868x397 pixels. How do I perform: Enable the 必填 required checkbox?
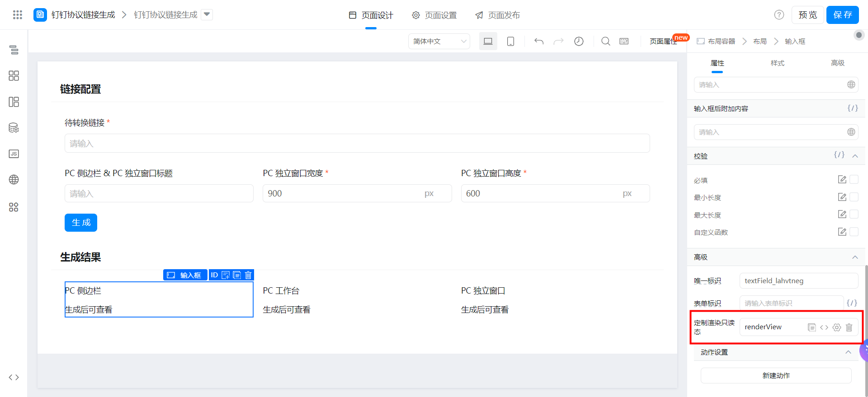854,180
